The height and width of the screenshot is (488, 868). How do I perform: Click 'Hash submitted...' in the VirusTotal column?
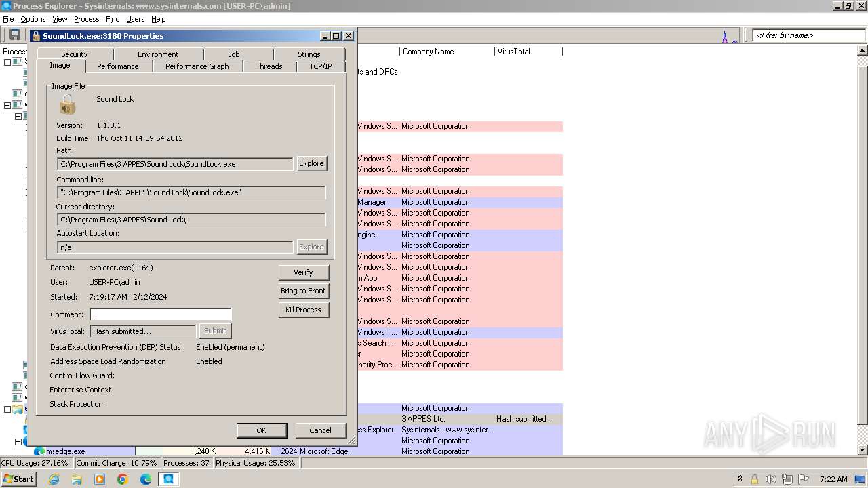click(524, 419)
